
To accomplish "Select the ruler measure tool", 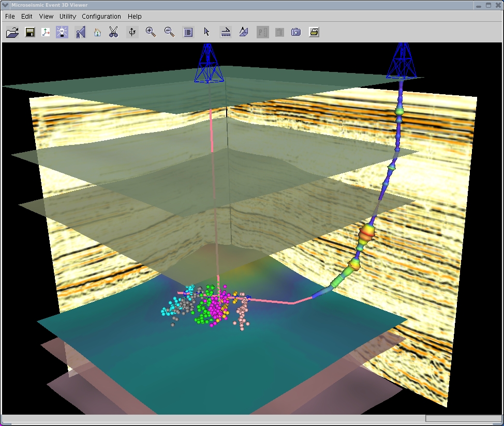I will point(225,33).
